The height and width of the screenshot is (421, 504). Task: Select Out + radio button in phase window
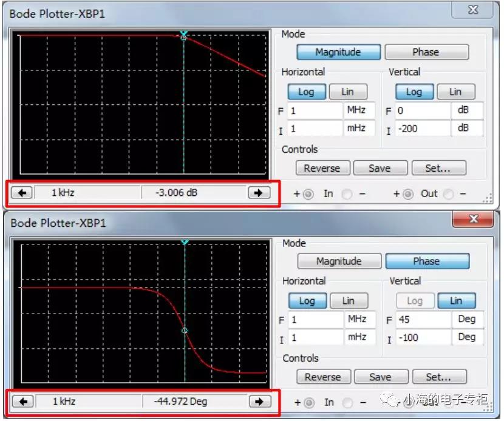coord(409,402)
